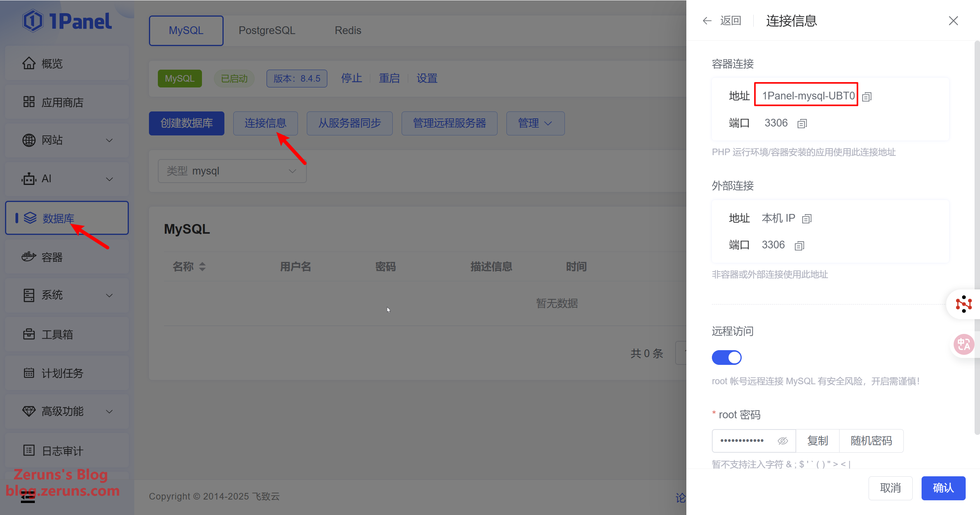Copy the external connection 本机 IP address
The image size is (980, 515).
coord(807,219)
